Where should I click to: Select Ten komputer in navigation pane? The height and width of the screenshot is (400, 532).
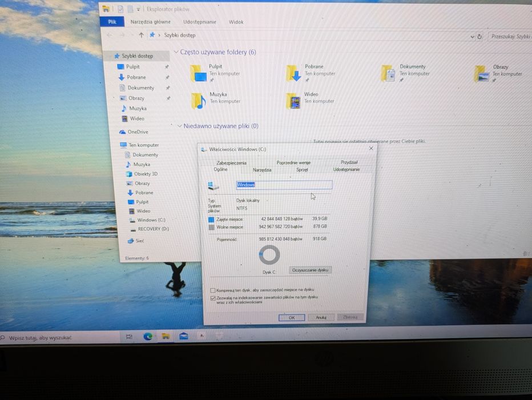point(143,145)
